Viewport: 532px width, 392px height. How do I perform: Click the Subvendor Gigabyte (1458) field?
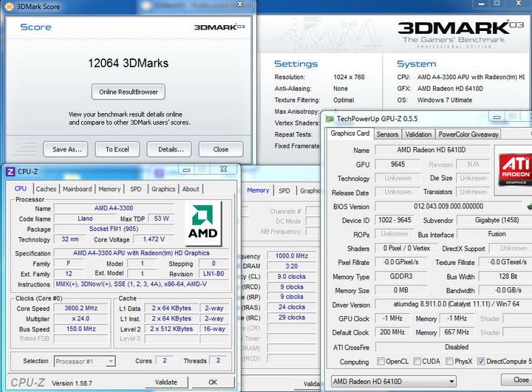[x=495, y=220]
